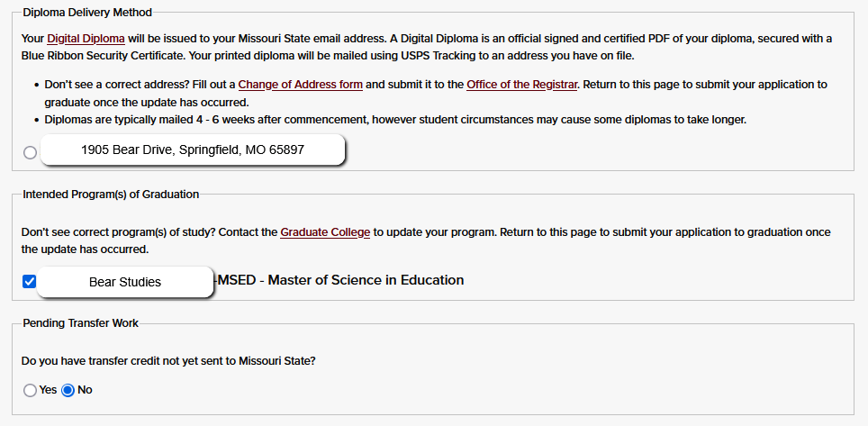Click the MSED - Master of Science in Education text
This screenshot has height=426, width=868.
pos(342,280)
